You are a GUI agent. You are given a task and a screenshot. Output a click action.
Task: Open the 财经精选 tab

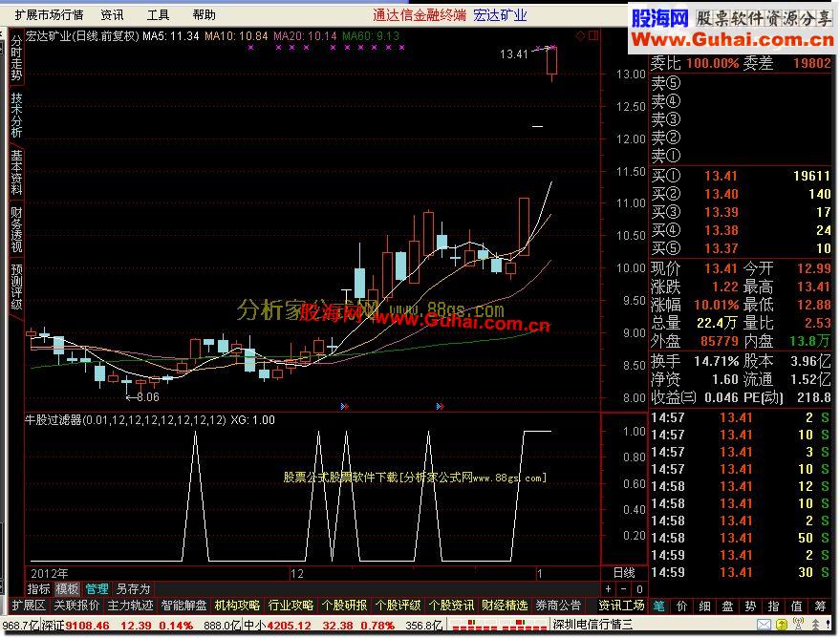tap(505, 606)
